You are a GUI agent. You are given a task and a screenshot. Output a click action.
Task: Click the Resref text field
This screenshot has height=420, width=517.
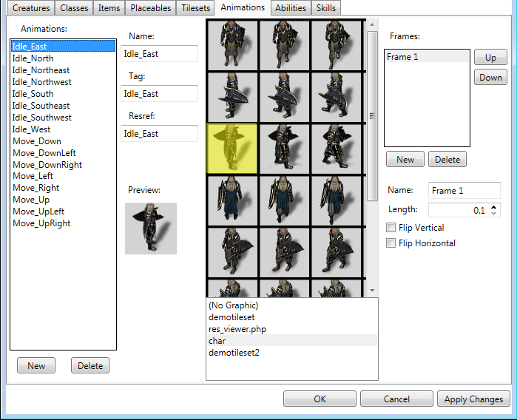(x=160, y=134)
